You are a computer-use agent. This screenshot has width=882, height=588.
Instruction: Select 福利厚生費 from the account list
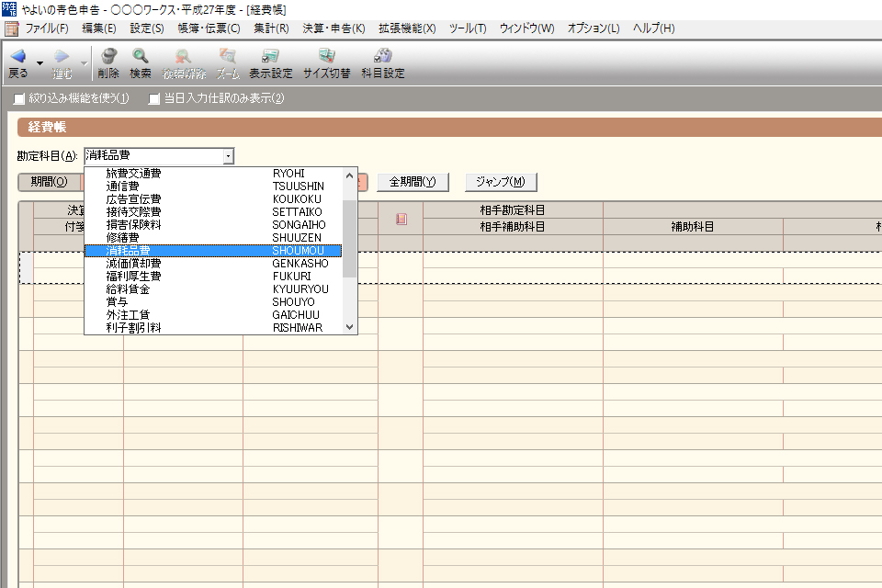click(x=213, y=277)
